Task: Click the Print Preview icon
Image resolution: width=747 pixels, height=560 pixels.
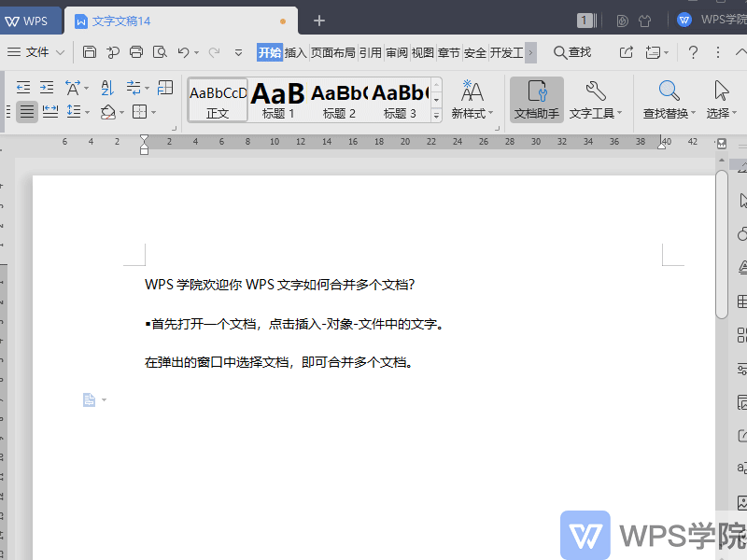Action: point(159,52)
